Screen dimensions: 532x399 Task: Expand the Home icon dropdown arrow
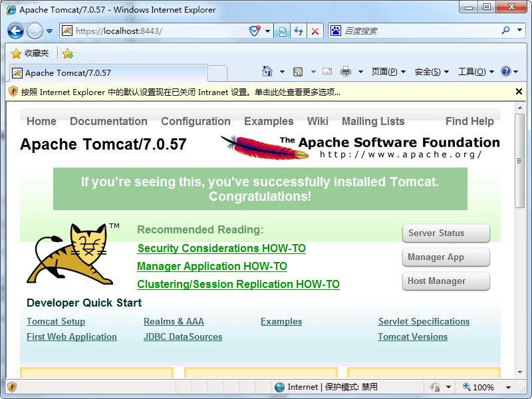[x=282, y=72]
